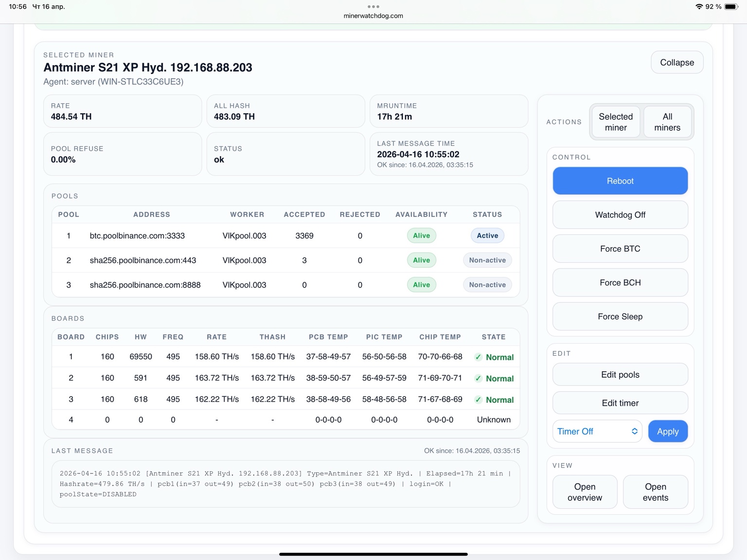Click Agent: server (WIN-STLC33C6UE3) text

[x=113, y=82]
